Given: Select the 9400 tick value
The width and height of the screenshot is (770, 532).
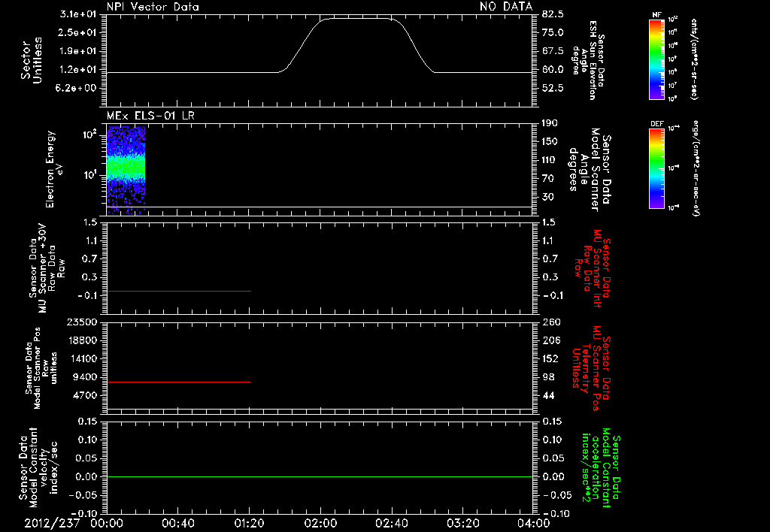Looking at the screenshot, I should point(84,377).
